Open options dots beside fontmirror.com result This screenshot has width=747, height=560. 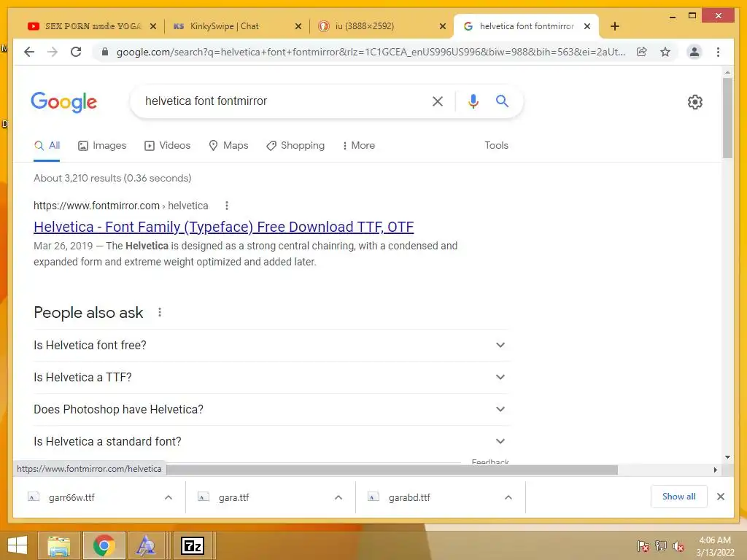pos(227,206)
